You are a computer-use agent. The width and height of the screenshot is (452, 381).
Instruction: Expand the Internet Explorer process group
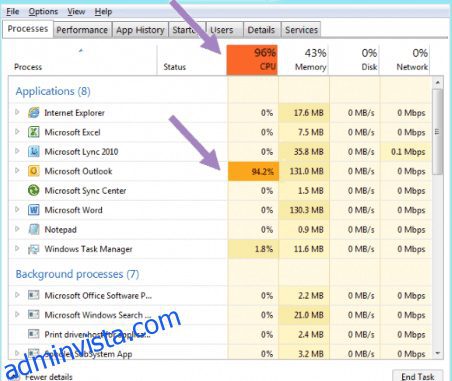(17, 112)
